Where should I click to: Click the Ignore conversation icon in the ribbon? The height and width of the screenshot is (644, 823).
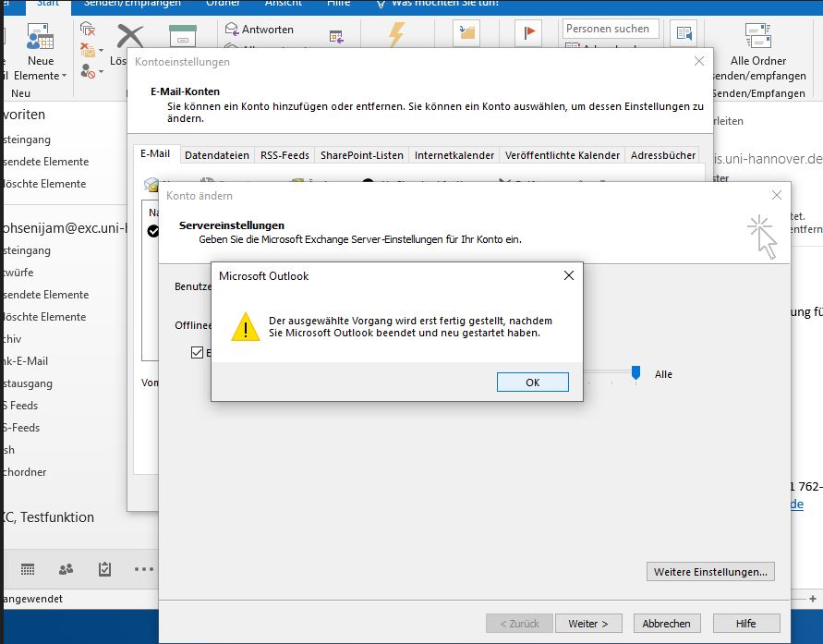(88, 29)
